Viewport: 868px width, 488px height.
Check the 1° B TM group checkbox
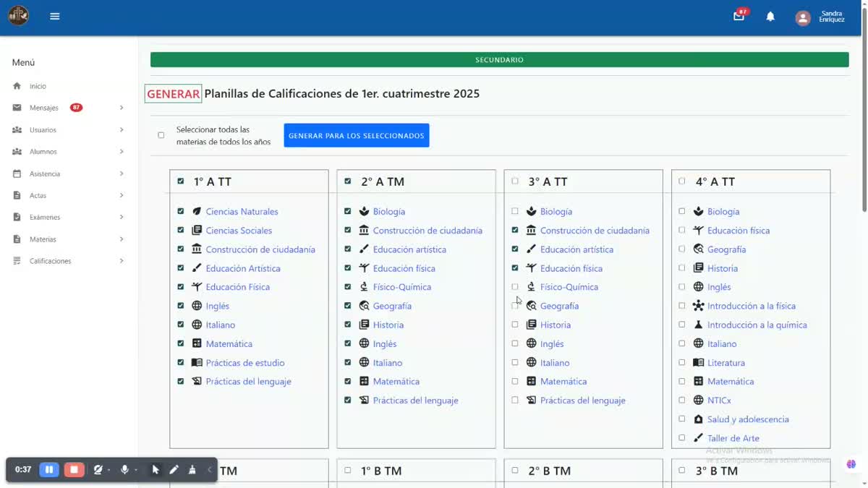point(348,471)
